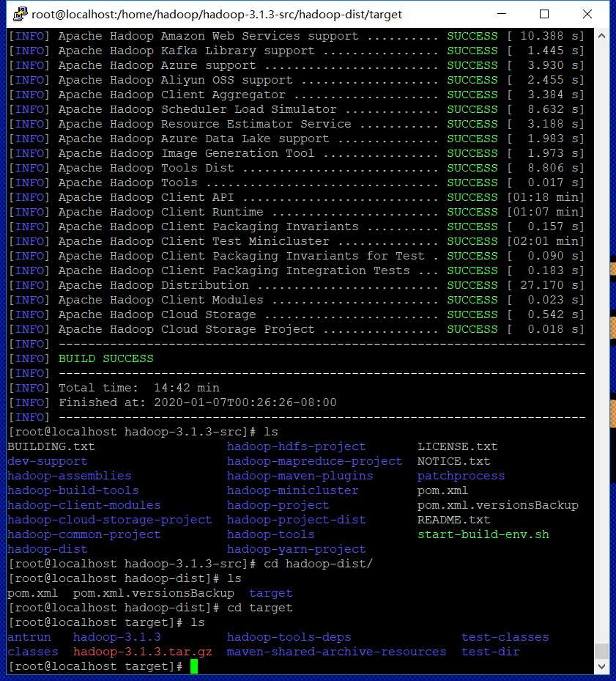Click window title path text

[x=217, y=15]
